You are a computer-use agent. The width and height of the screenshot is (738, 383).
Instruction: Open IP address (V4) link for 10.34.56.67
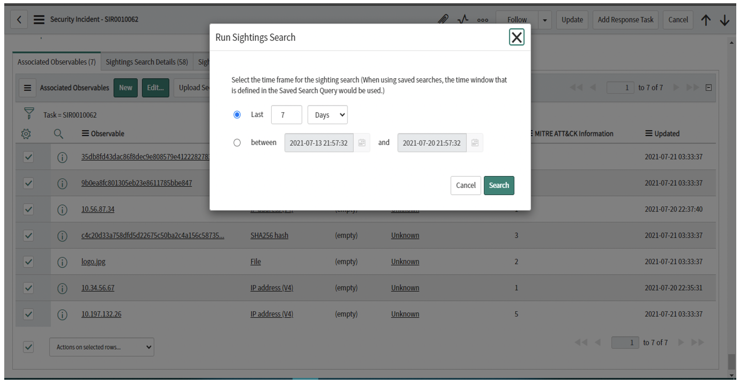tap(272, 288)
